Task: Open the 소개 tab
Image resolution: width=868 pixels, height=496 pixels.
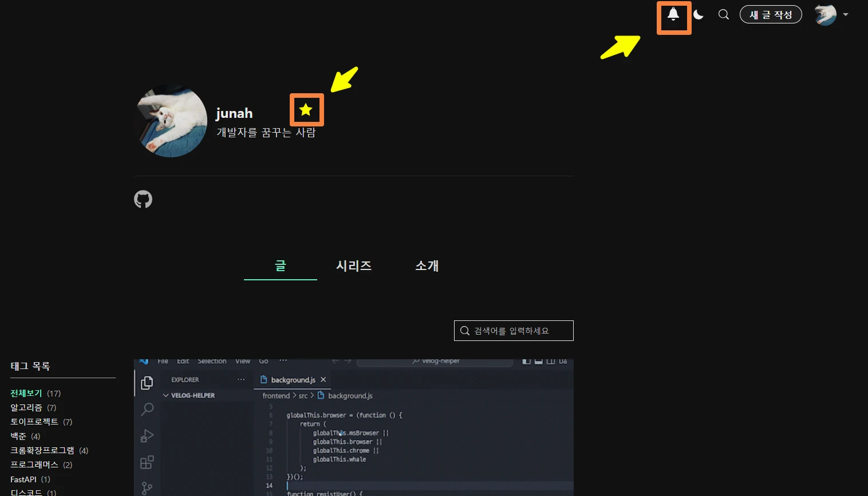Action: [427, 266]
